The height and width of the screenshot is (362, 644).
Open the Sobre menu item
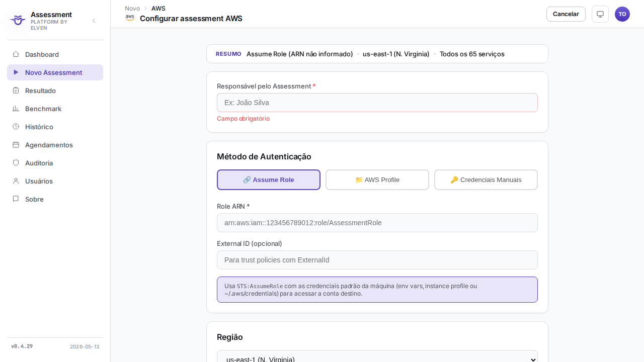(55, 199)
